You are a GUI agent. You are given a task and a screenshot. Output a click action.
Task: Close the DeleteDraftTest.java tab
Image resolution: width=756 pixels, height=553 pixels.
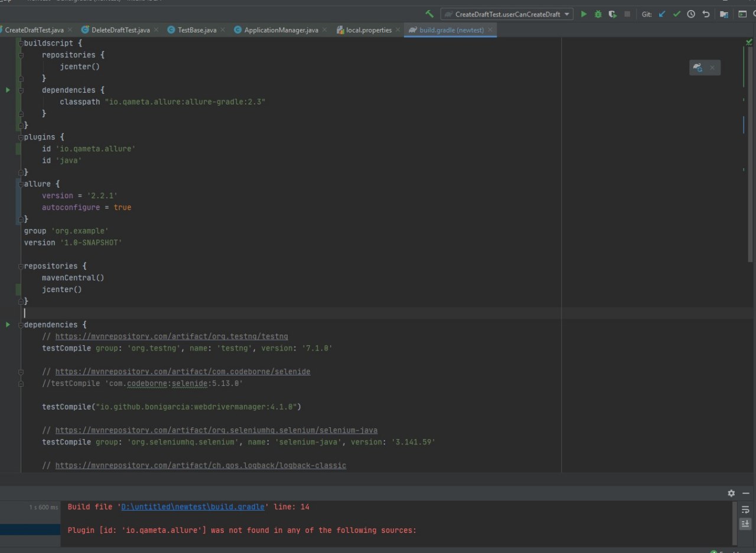point(155,30)
